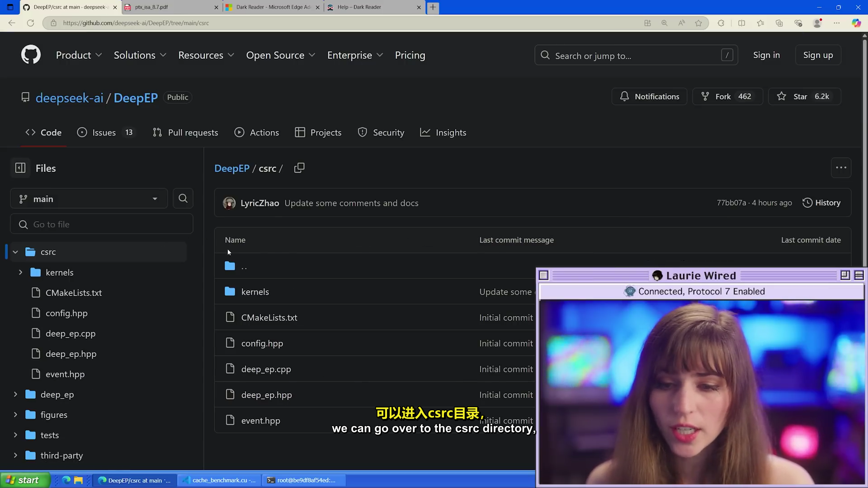Viewport: 868px width, 488px height.
Task: Open cache_benchmark.cu taskbar item
Action: pos(219,480)
